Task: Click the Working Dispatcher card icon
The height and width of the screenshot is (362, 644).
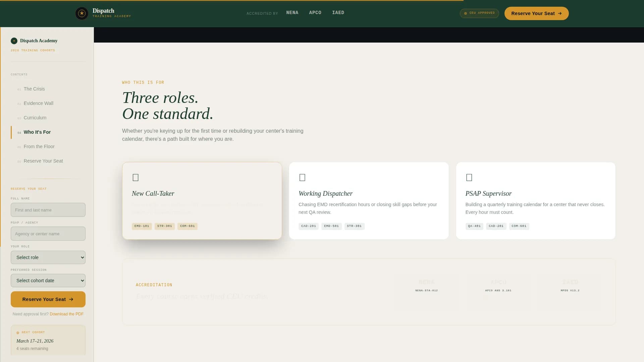Action: 303,177
